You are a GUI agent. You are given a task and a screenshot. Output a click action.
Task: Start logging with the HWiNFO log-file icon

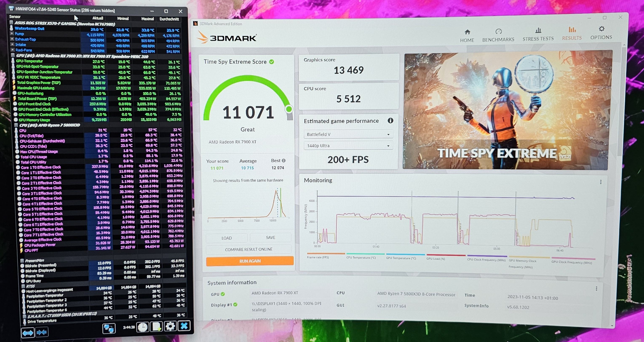(x=157, y=326)
